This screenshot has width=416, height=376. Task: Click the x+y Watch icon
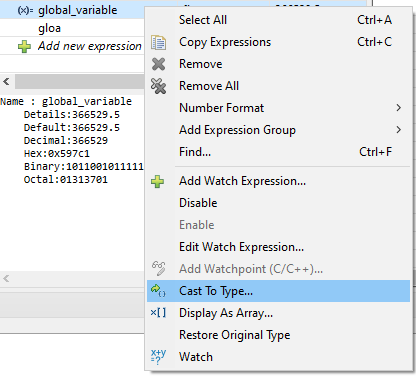[x=158, y=357]
